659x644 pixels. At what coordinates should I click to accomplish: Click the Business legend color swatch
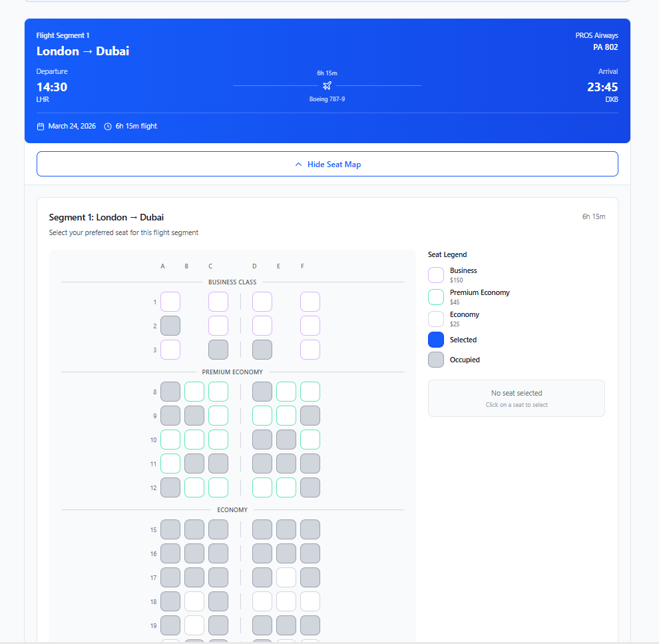pyautogui.click(x=436, y=275)
